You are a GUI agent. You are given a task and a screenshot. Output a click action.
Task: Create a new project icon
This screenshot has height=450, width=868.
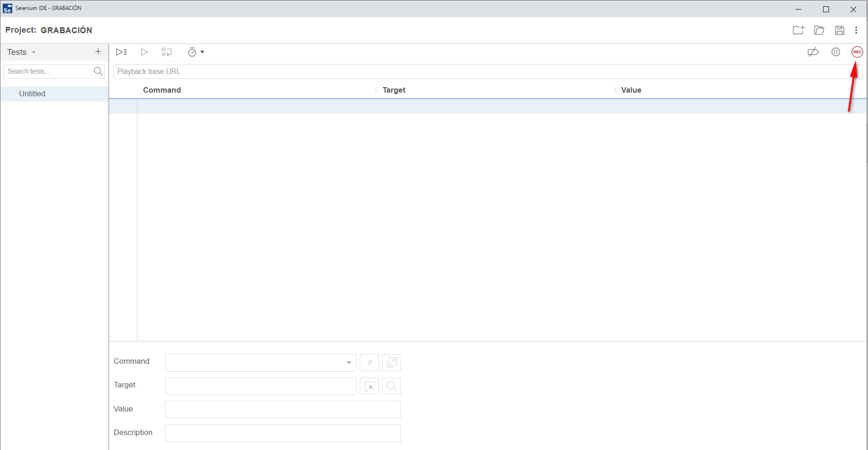click(798, 30)
